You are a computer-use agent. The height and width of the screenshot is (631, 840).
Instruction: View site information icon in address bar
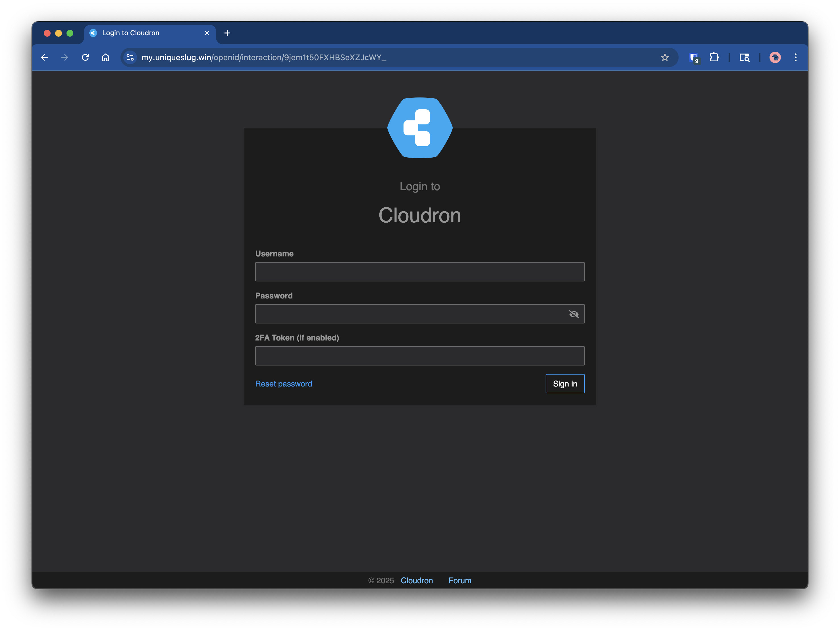[x=130, y=57]
